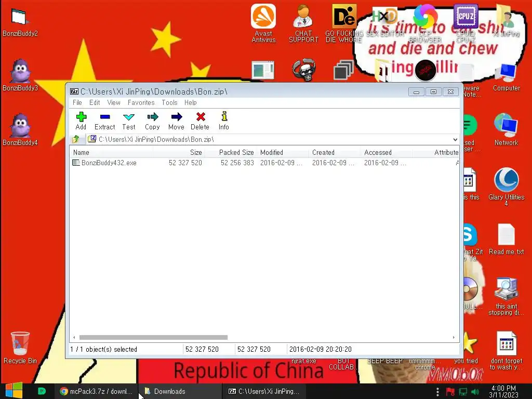The image size is (532, 399).
Task: Open the volume icon in system tray
Action: (475, 392)
